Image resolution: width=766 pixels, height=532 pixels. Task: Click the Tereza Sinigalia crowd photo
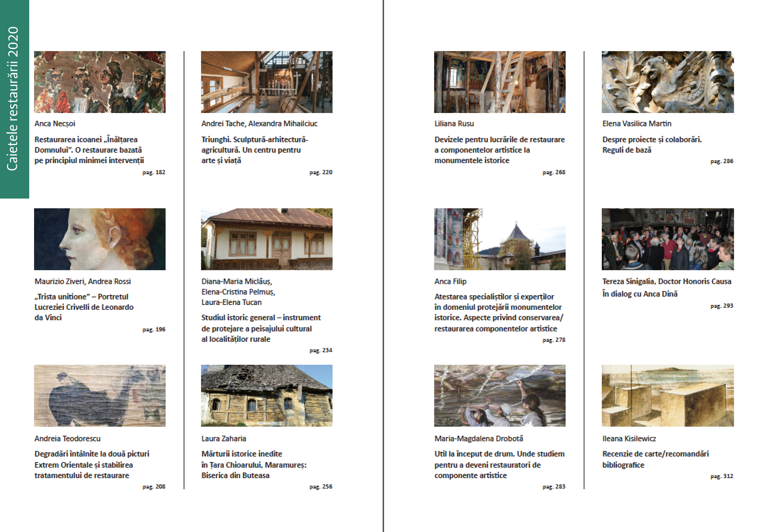tap(667, 239)
